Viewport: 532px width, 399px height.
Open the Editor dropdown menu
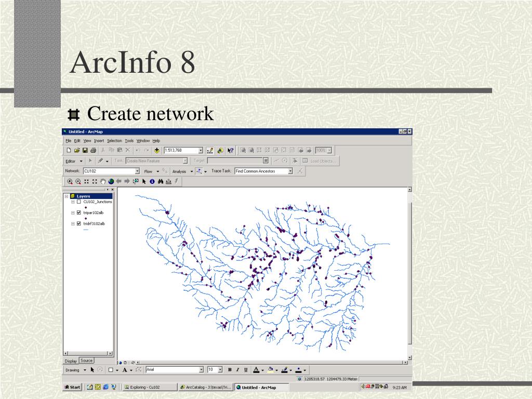point(74,161)
